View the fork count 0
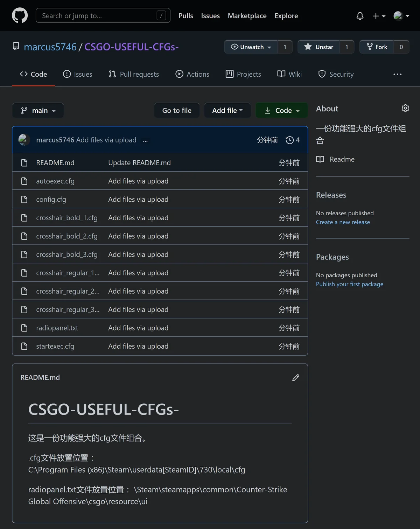This screenshot has width=420, height=529. 401,47
